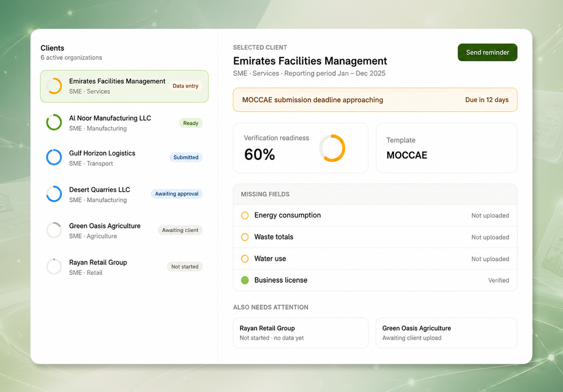Open the Green Oasis Agriculture attention card
Screen dimensions: 563x392
point(447,333)
